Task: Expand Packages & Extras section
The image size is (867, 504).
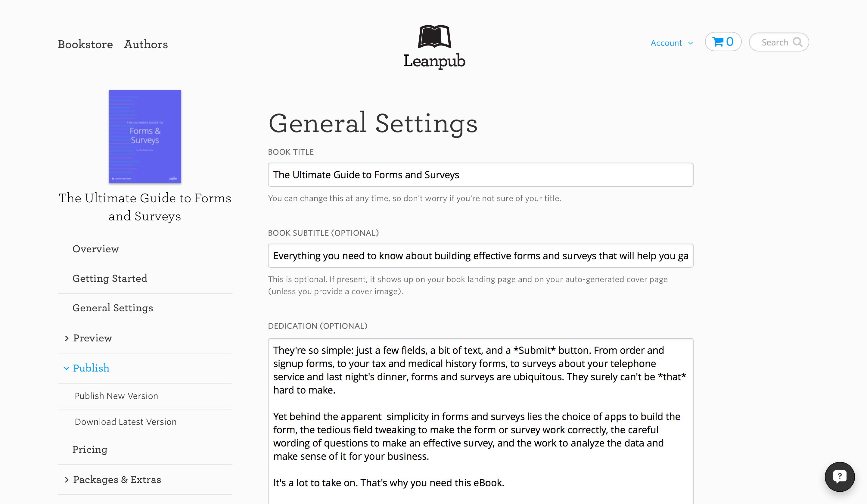Action: [x=117, y=480]
